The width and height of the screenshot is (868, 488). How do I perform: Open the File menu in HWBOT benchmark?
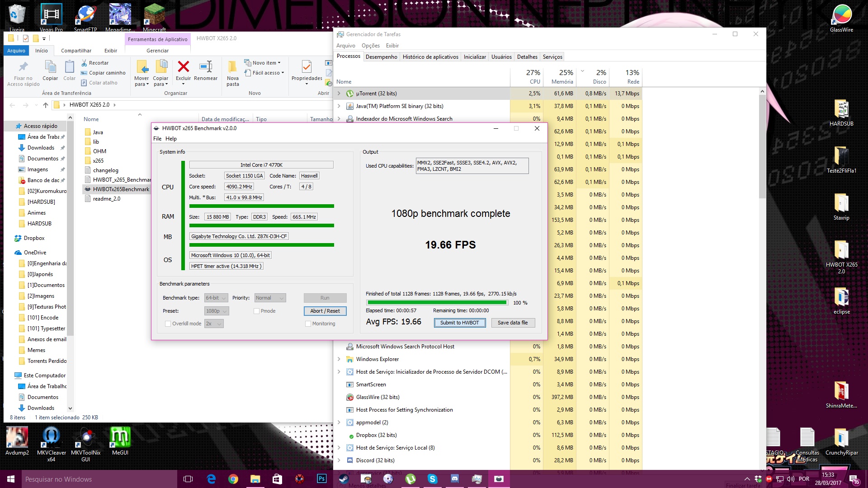coord(157,139)
